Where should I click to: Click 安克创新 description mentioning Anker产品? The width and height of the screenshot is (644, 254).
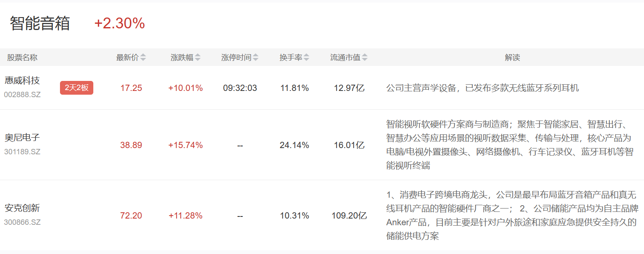[512, 216]
